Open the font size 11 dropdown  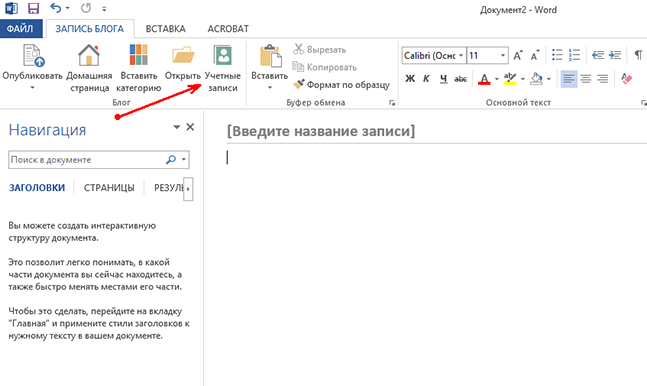503,55
